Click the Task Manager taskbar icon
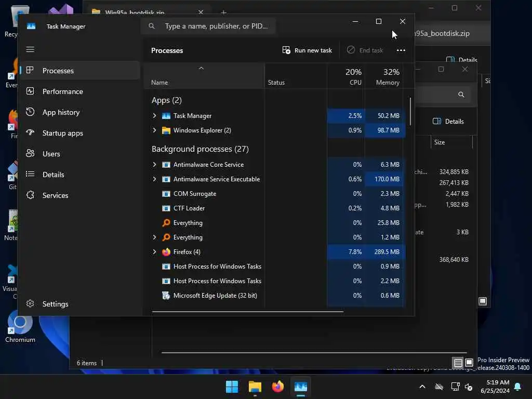The width and height of the screenshot is (532, 399). [301, 387]
